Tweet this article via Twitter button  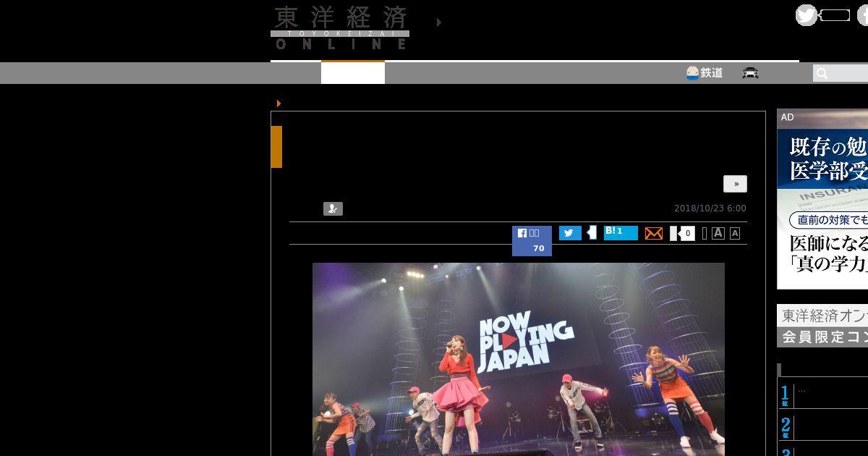570,233
